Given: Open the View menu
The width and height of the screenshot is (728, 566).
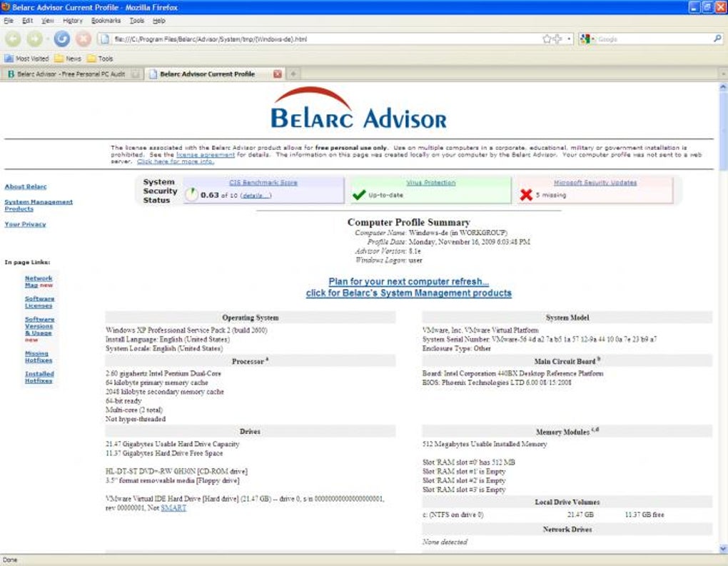Looking at the screenshot, I should (x=47, y=21).
